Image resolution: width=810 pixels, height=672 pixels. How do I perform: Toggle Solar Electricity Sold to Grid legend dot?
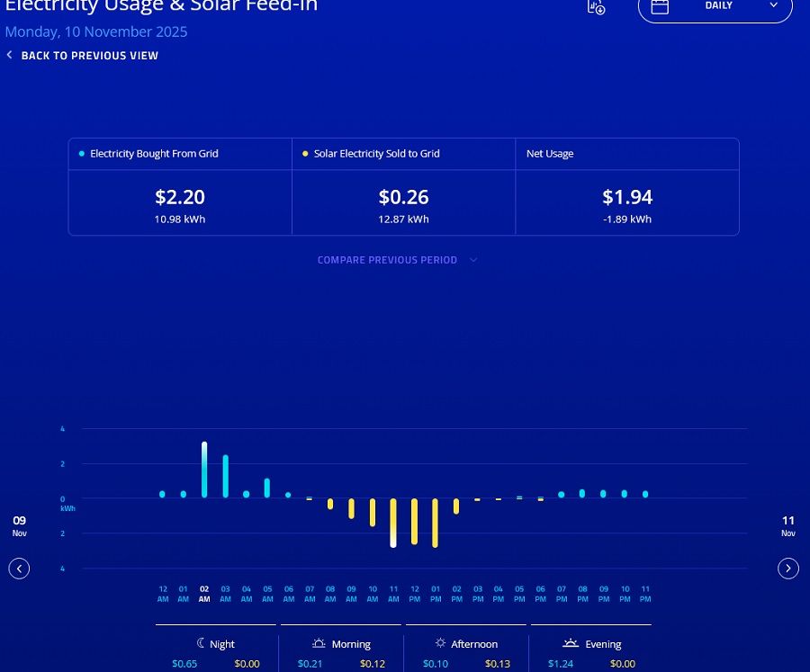305,154
